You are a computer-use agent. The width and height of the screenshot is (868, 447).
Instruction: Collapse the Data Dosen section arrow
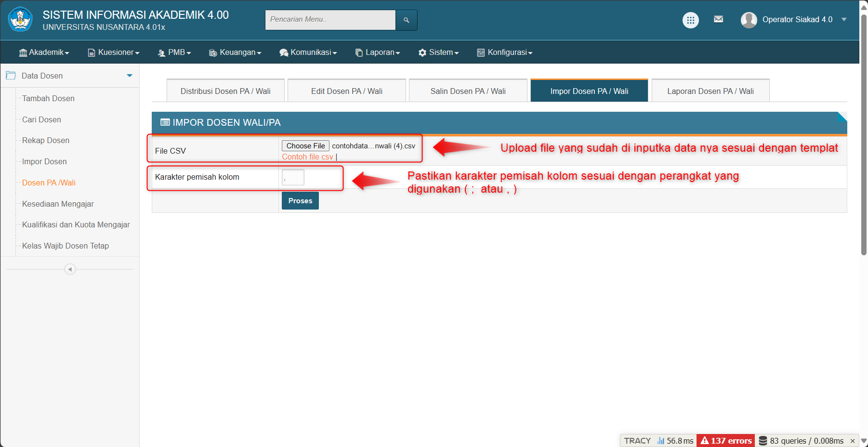pos(129,76)
